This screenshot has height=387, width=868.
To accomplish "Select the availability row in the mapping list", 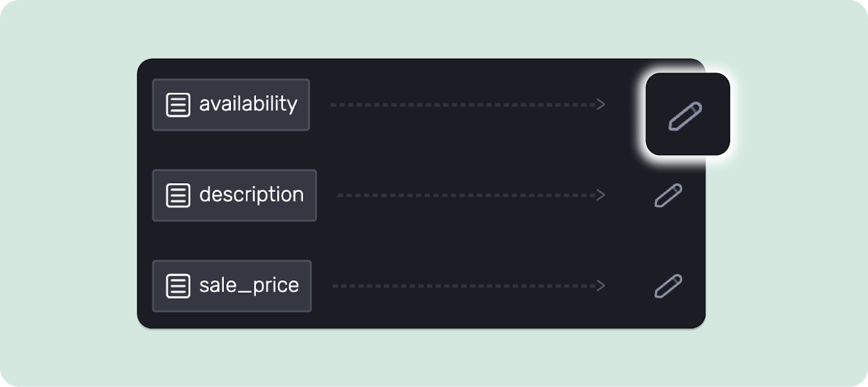I will pos(231,105).
